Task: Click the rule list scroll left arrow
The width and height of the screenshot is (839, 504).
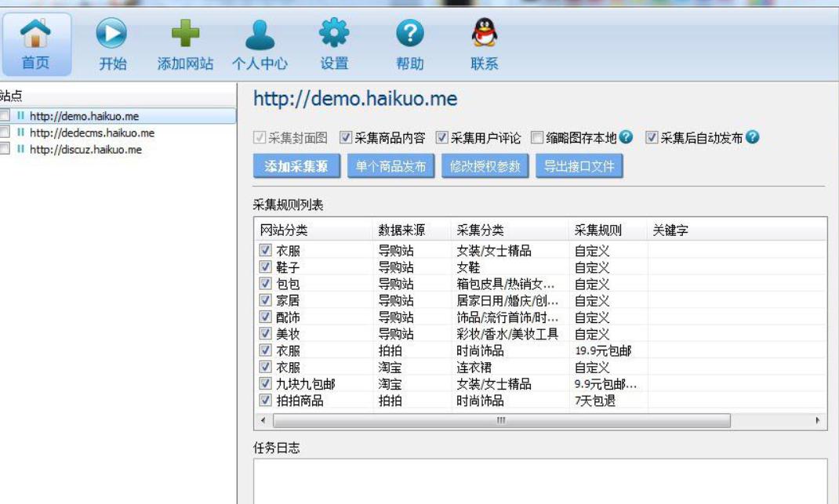Action: click(263, 421)
